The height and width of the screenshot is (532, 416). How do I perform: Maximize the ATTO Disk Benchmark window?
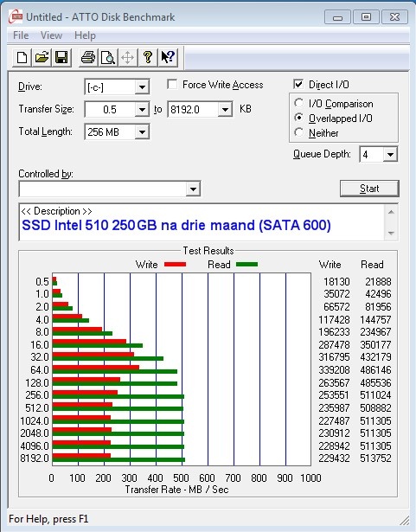coord(366,17)
